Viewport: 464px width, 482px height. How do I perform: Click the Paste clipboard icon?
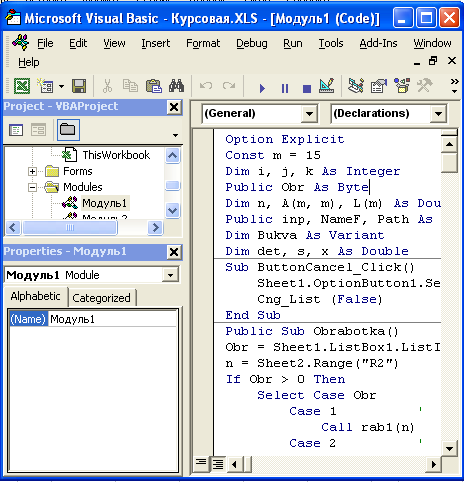tap(154, 86)
